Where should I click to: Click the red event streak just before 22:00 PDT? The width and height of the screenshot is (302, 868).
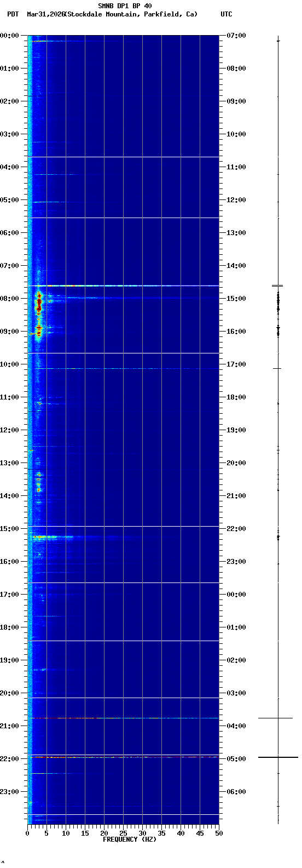pos(123,757)
